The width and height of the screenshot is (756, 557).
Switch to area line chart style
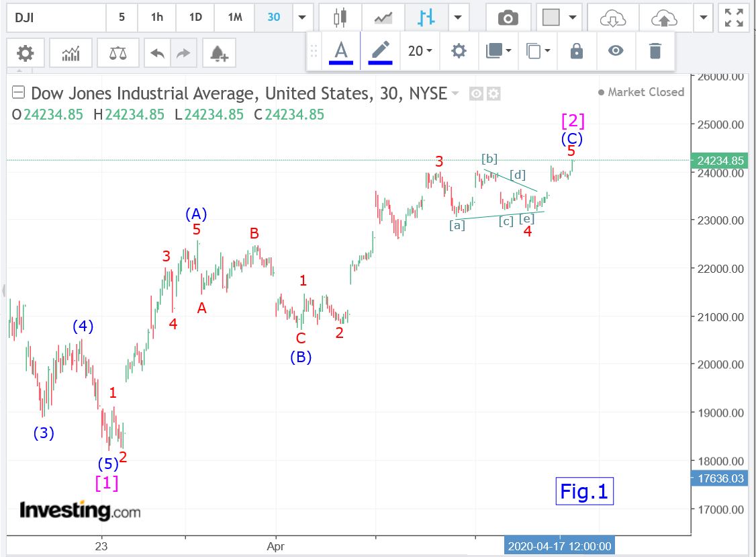coord(383,18)
